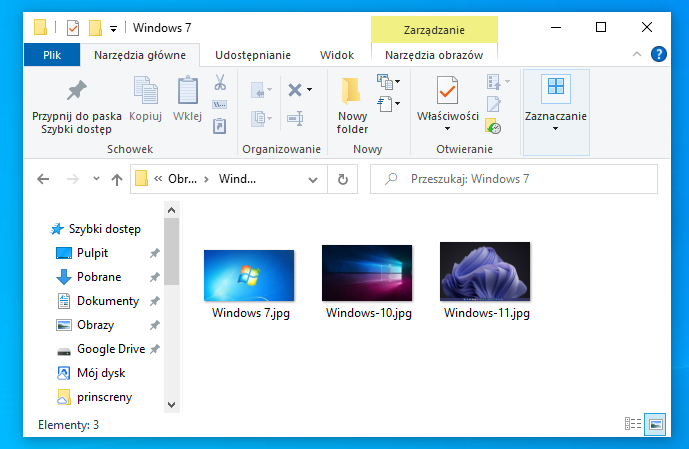Click the Rename icon in Organizowanie
Image resolution: width=689 pixels, height=449 pixels.
(295, 118)
